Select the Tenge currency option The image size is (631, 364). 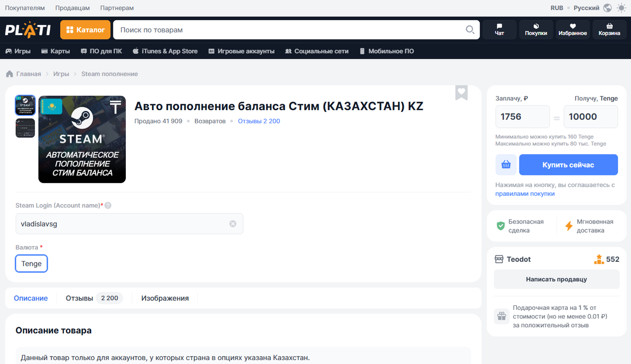[32, 263]
